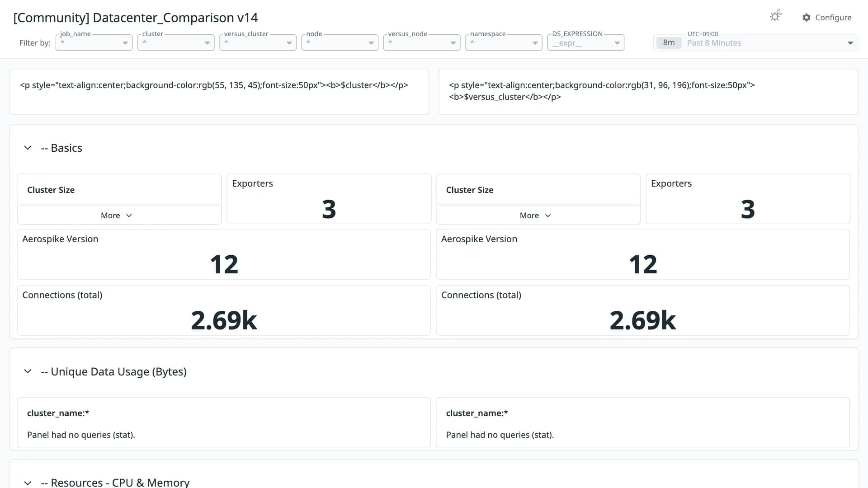Click the right Aerospike Version value 12

point(643,264)
